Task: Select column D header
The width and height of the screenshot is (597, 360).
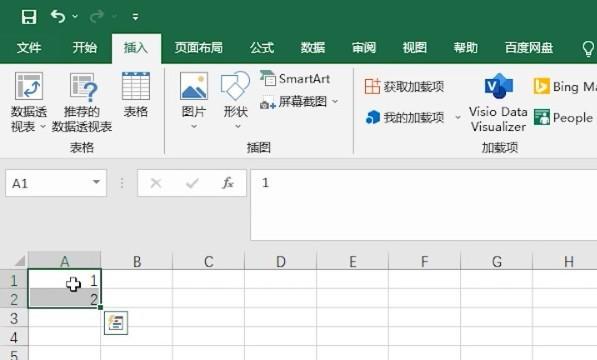Action: tap(281, 261)
